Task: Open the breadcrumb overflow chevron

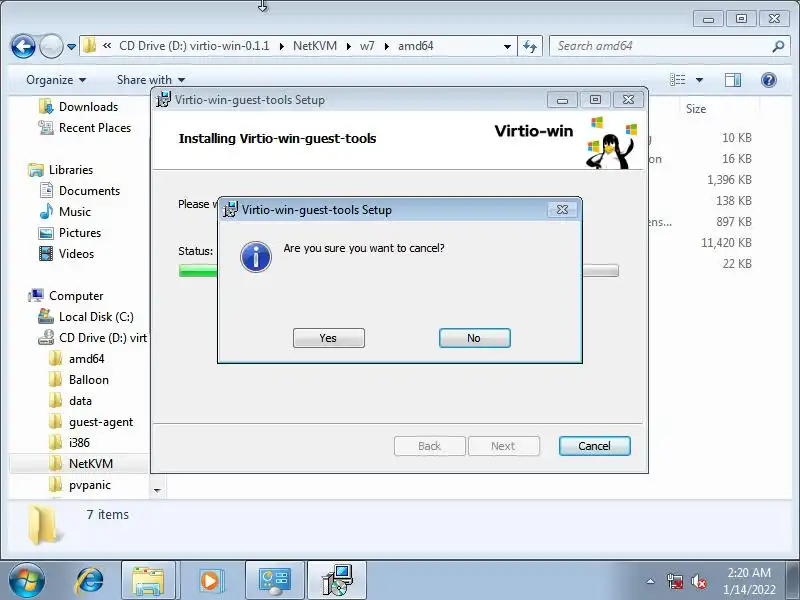Action: (x=107, y=46)
